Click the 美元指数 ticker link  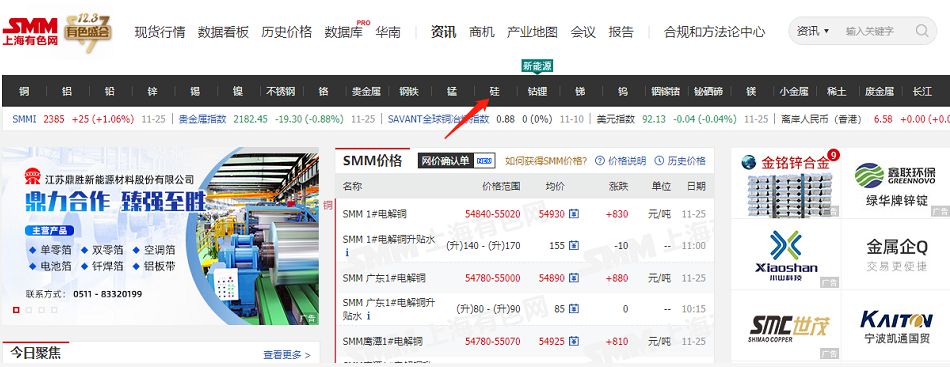[616, 119]
